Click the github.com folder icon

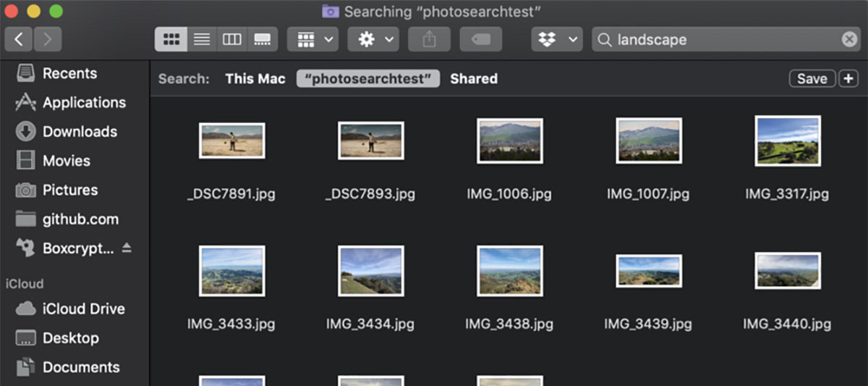click(25, 219)
